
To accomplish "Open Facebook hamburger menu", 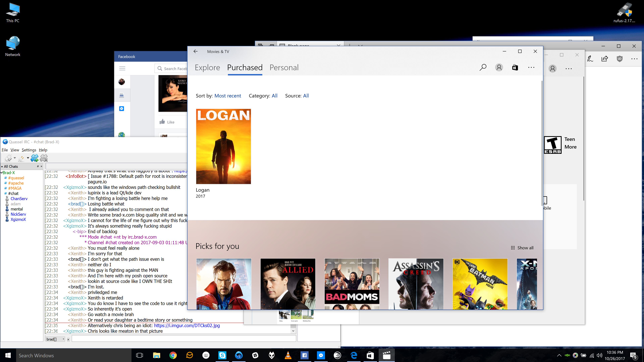I will coord(122,68).
